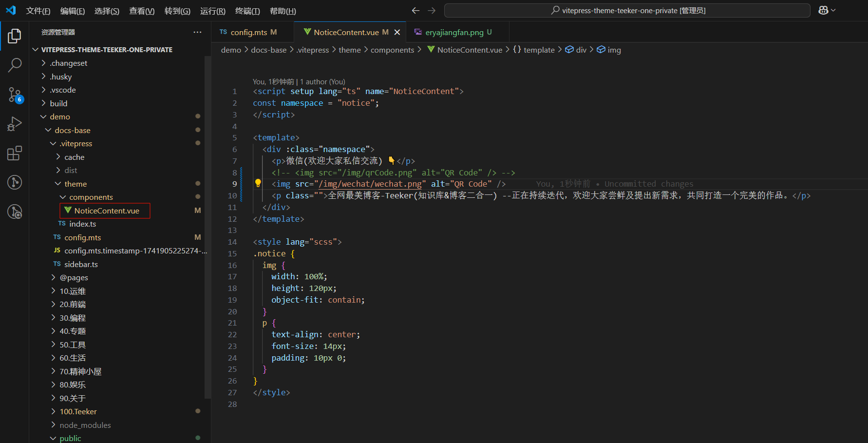Click the docs-base breadcrumb segment
Viewport: 868px width, 443px height.
tap(268, 50)
